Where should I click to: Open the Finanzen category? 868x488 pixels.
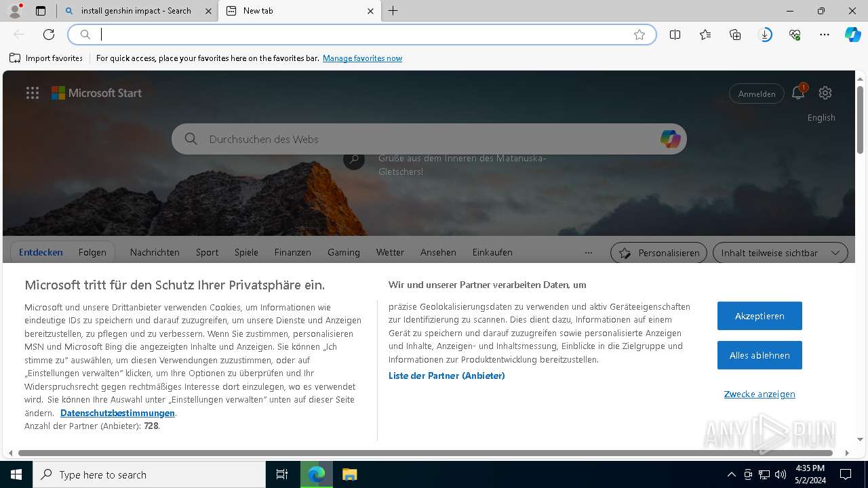click(293, 252)
